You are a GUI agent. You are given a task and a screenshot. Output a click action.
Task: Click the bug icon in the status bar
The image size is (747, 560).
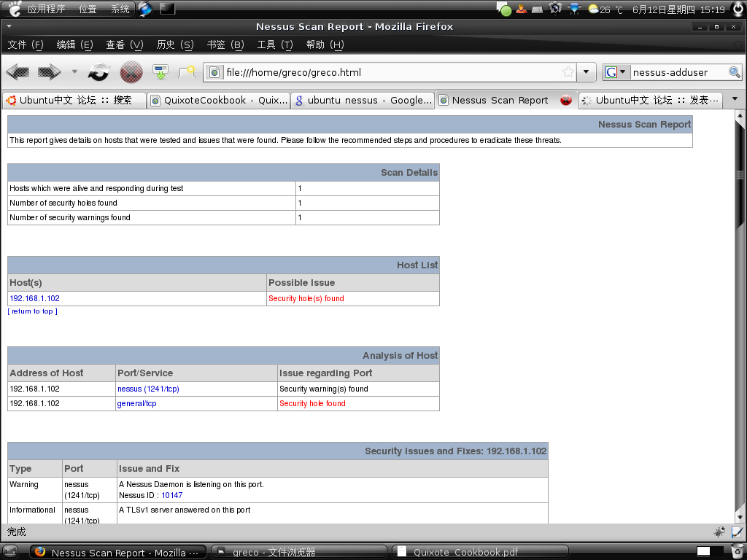719,532
